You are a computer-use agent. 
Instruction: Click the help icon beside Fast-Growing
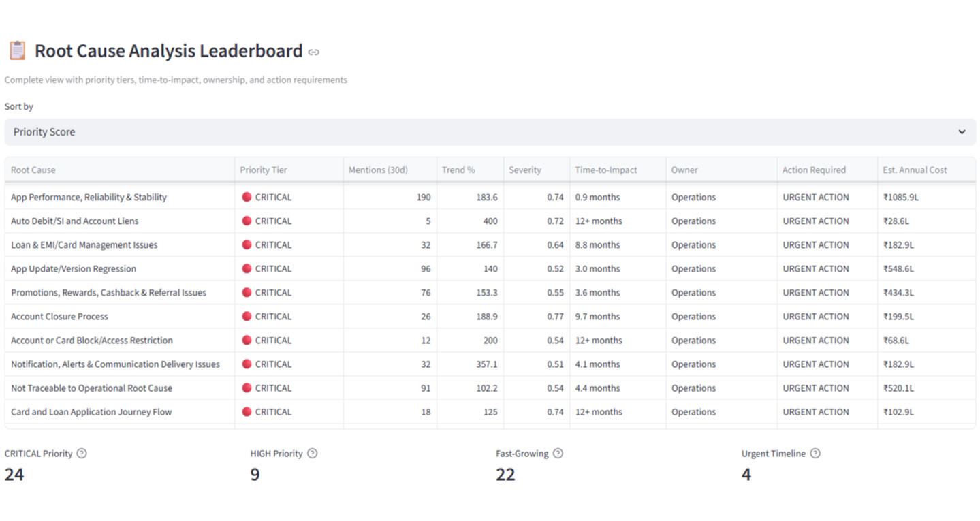coord(558,454)
